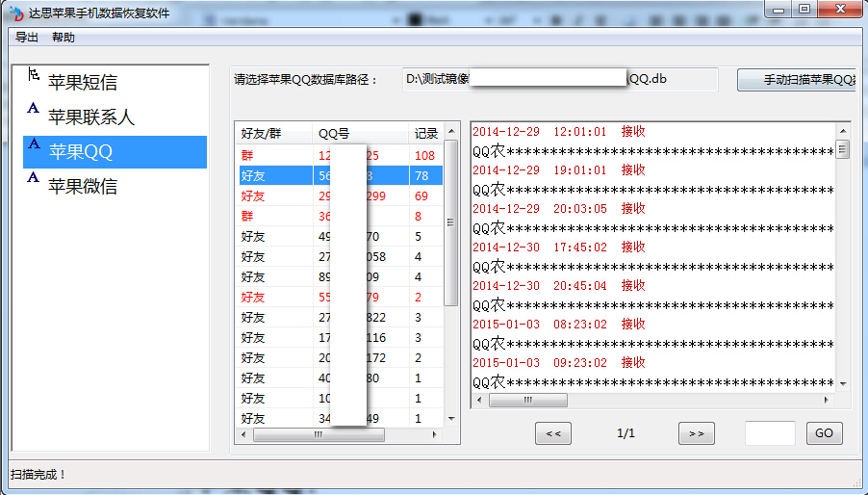Click the 扫描完成！ status bar text
This screenshot has width=868, height=495.
pos(38,475)
